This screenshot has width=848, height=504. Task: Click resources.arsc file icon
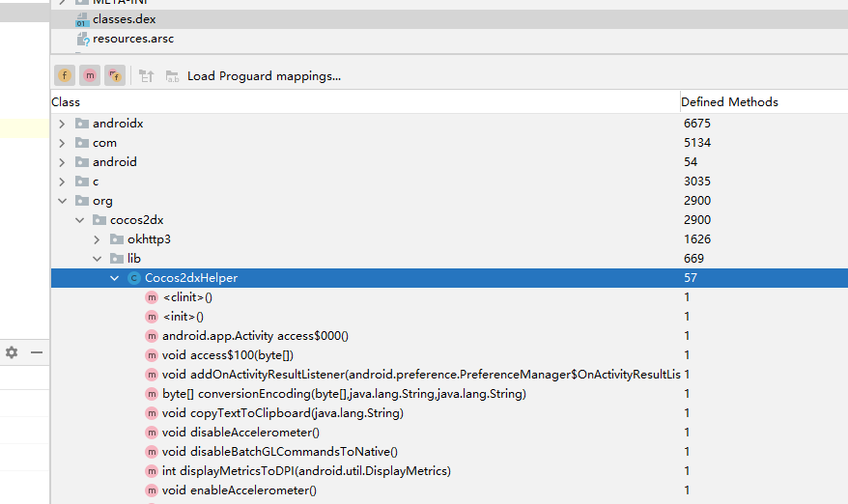83,39
